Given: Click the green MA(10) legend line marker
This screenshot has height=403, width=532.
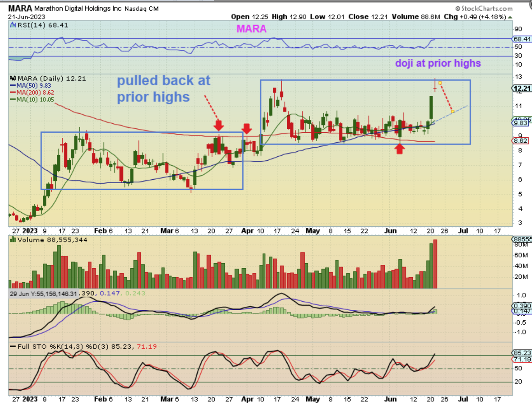Looking at the screenshot, I should 12,99.
